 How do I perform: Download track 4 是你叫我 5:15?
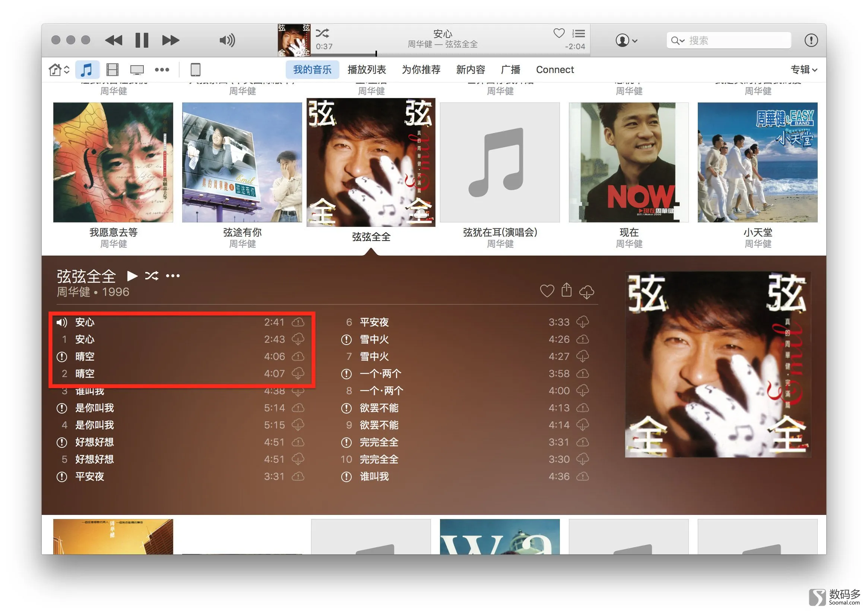[298, 425]
